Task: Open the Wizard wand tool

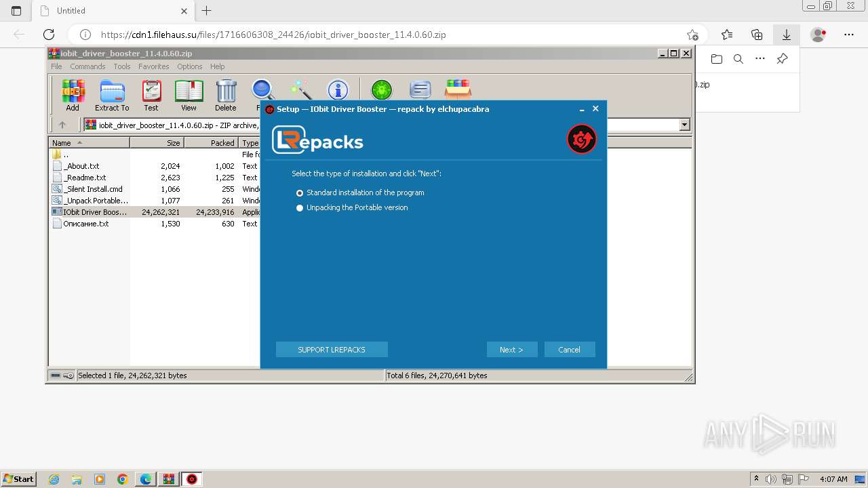Action: [300, 90]
